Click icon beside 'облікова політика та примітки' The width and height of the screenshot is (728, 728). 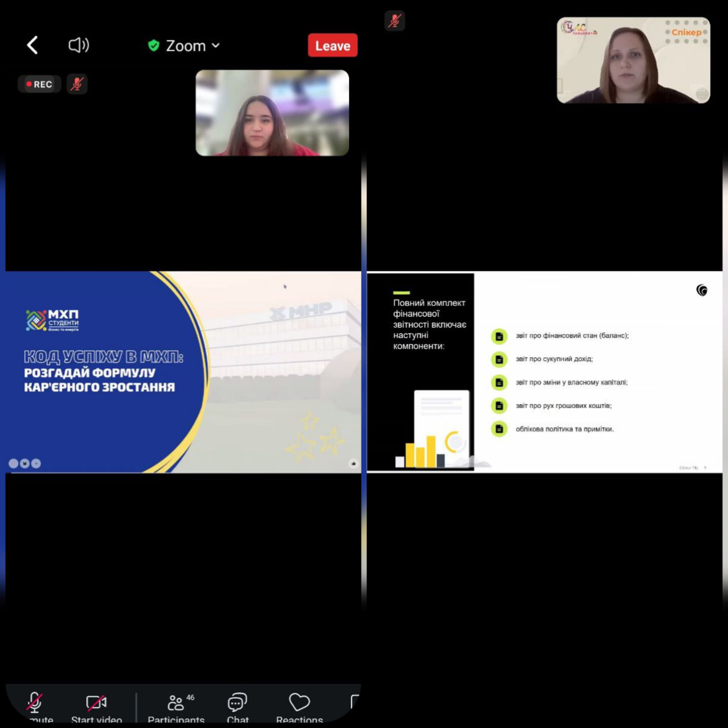click(x=499, y=429)
